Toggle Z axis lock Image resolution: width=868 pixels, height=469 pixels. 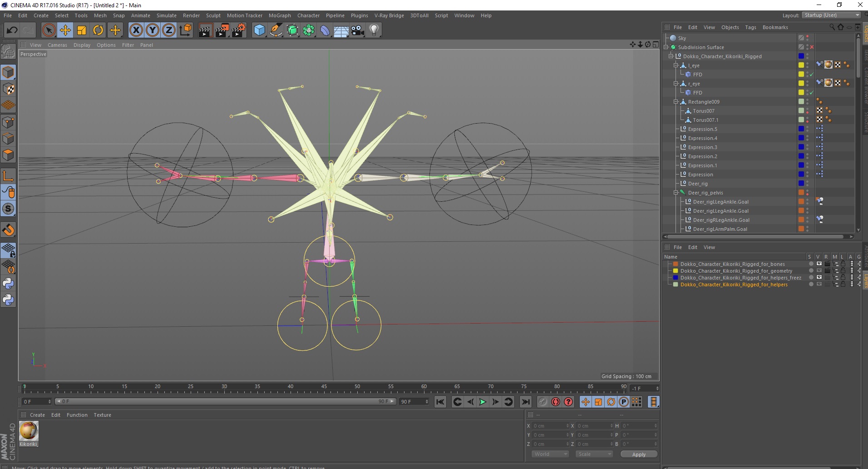coord(169,30)
